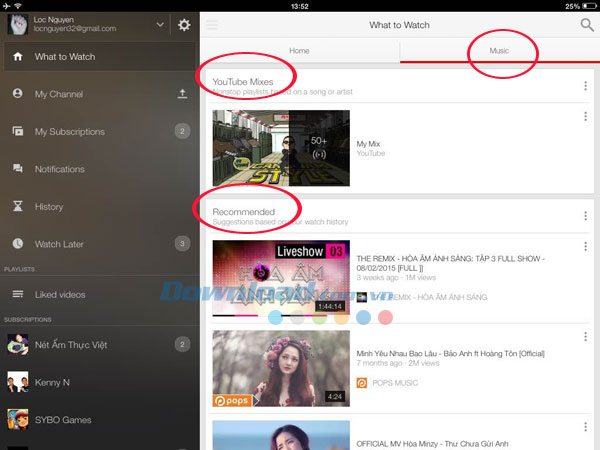Select My Subscriptions menu item

pyautogui.click(x=99, y=131)
